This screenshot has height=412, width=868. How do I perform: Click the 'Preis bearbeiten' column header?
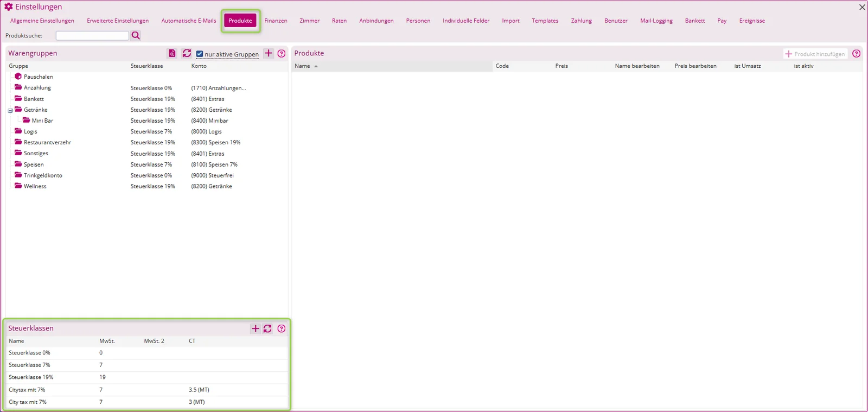(695, 66)
